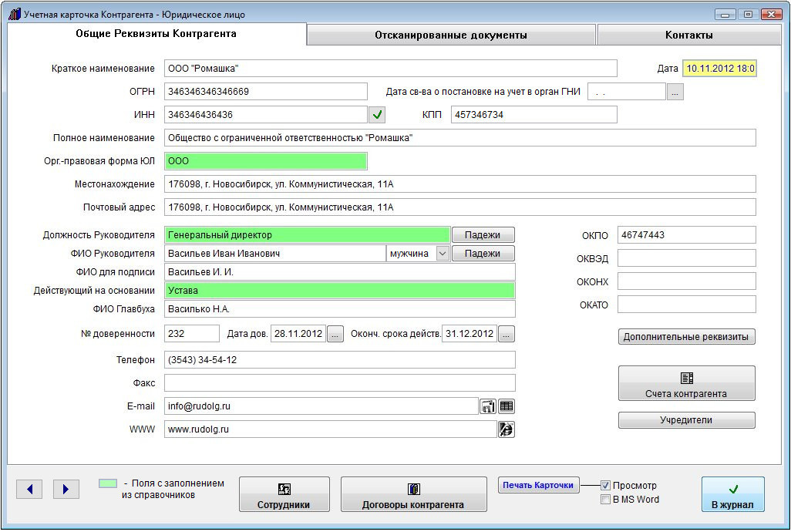Screen dimensions: 791x532
Task: Click the ОКПО field
Action: 687,235
